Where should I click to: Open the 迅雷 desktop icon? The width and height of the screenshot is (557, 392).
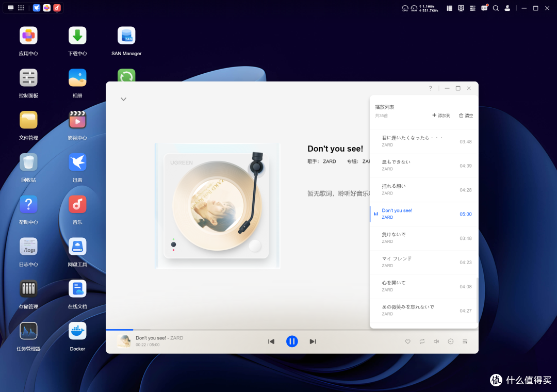[77, 162]
